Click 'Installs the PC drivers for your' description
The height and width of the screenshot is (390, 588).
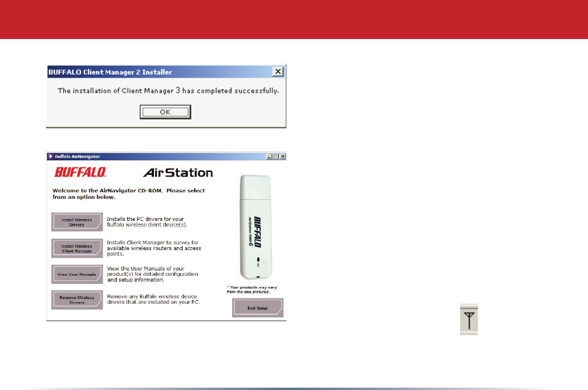pos(146,222)
